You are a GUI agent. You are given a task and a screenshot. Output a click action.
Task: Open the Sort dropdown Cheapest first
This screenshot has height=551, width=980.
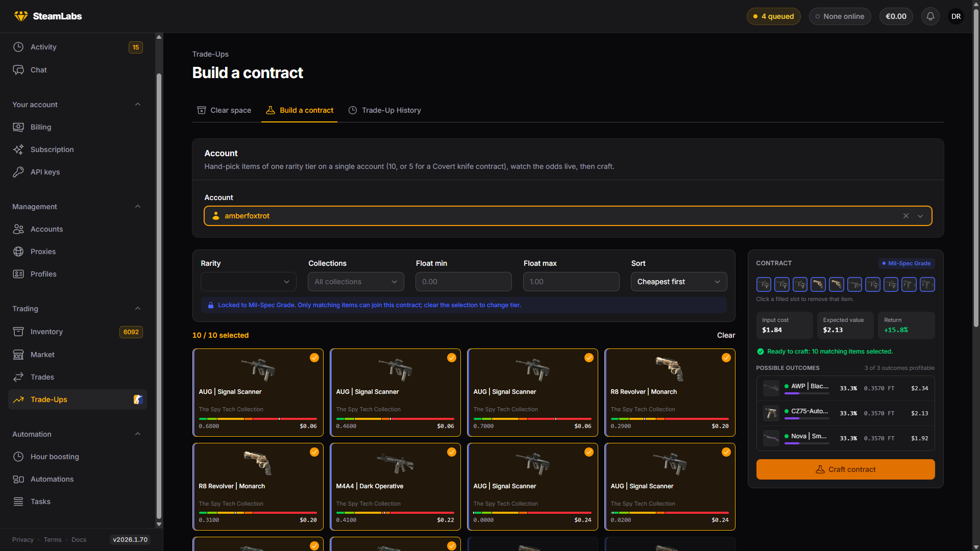point(679,282)
